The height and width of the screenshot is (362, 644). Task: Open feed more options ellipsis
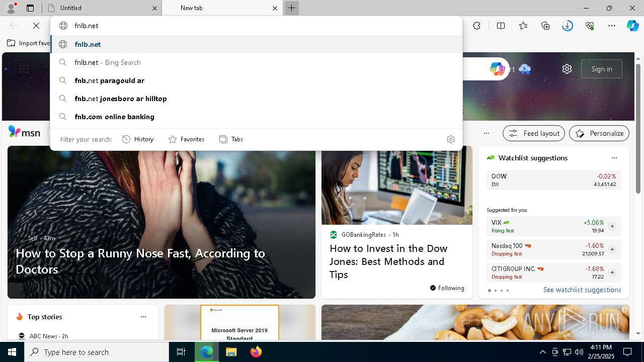[x=486, y=133]
